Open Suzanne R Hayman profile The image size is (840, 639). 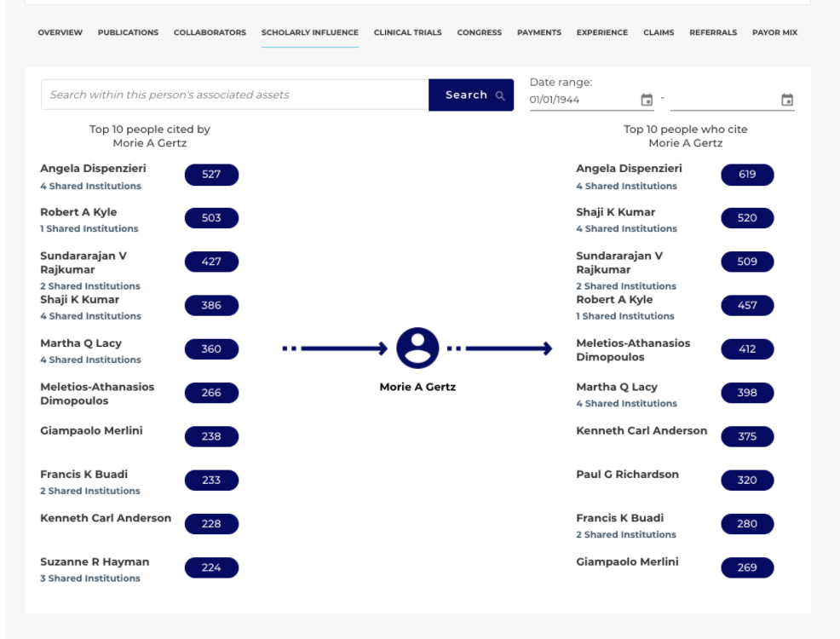(95, 561)
